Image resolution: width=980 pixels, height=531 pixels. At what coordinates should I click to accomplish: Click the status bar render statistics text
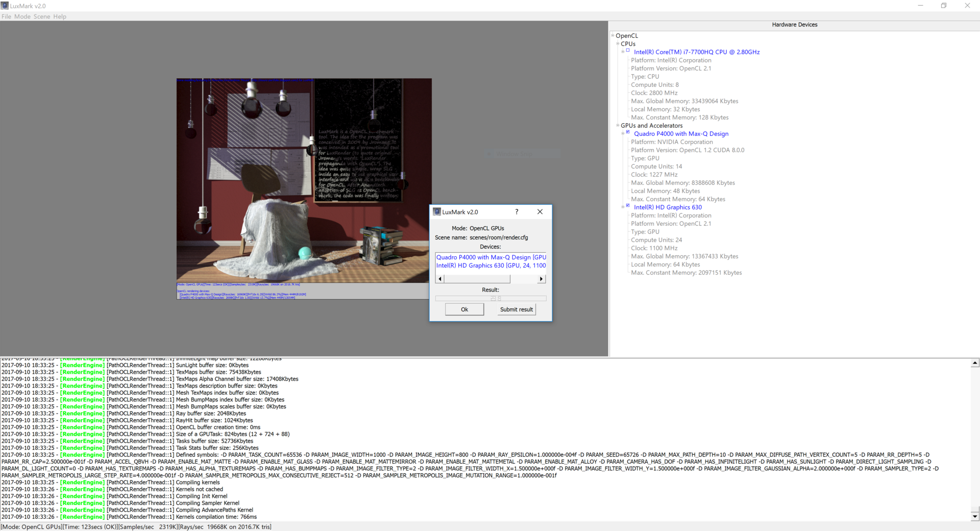click(x=136, y=526)
